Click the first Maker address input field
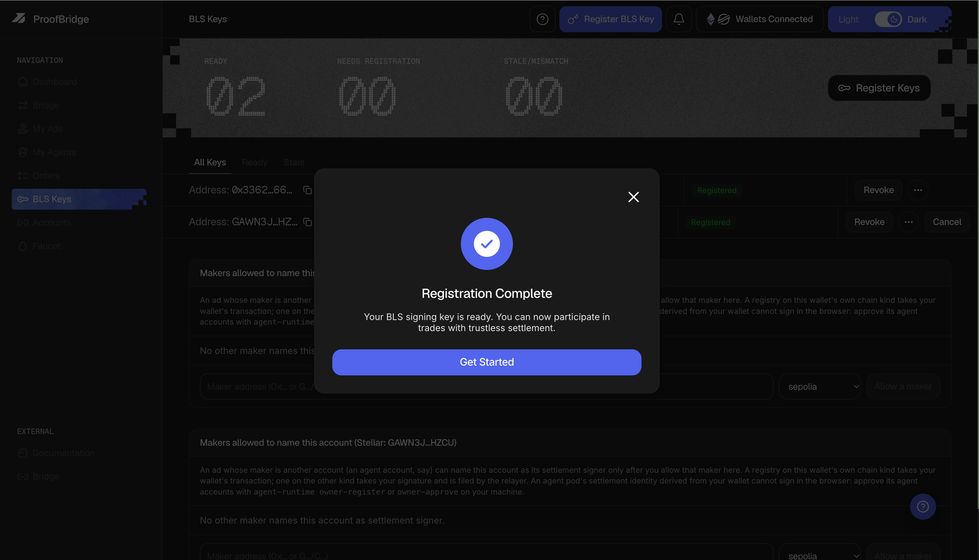The image size is (979, 560). tap(487, 387)
